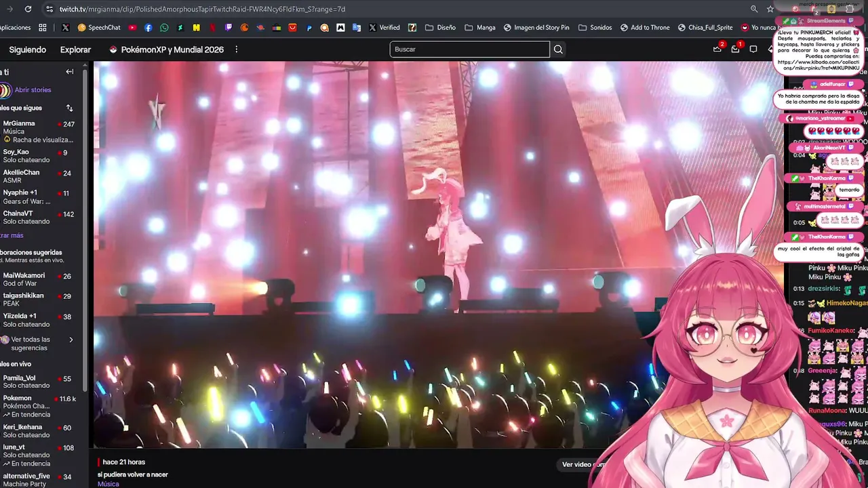This screenshot has height=488, width=868.
Task: Open MaiWakamori suggested channel
Action: (39, 279)
